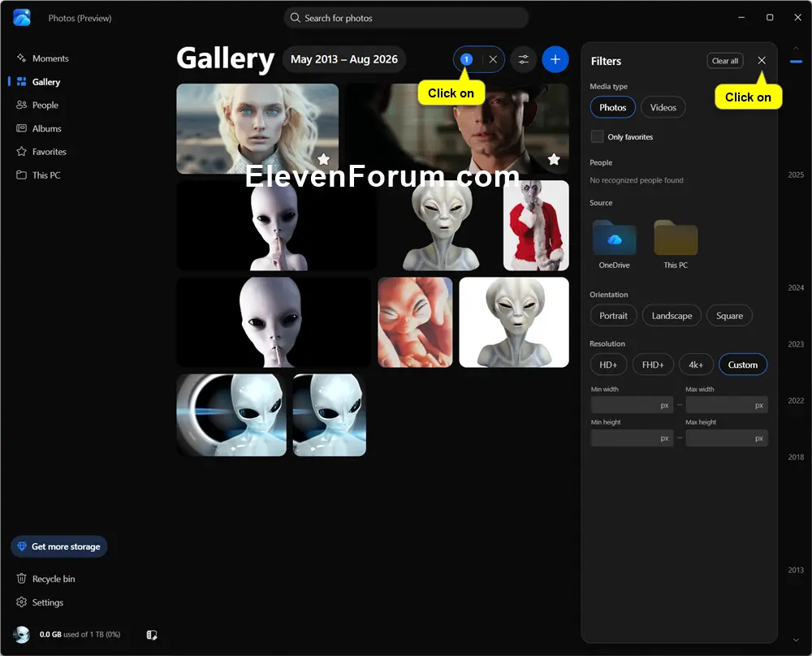812x656 pixels.
Task: Open the man in hat photo thumbnail
Action: (x=456, y=128)
